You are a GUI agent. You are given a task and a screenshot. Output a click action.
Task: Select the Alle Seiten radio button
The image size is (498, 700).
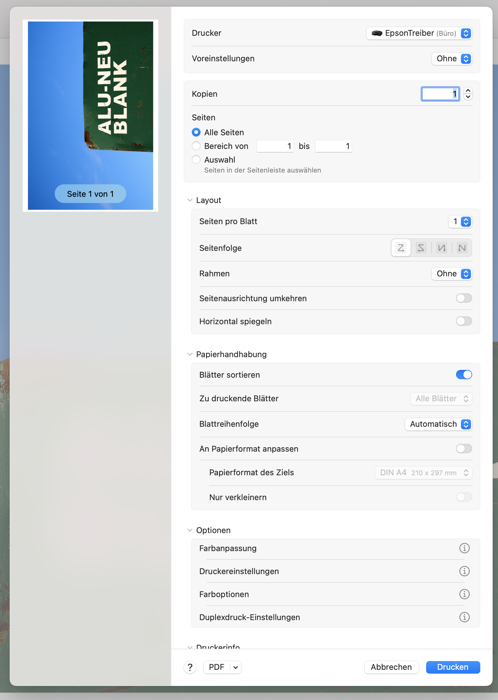196,133
